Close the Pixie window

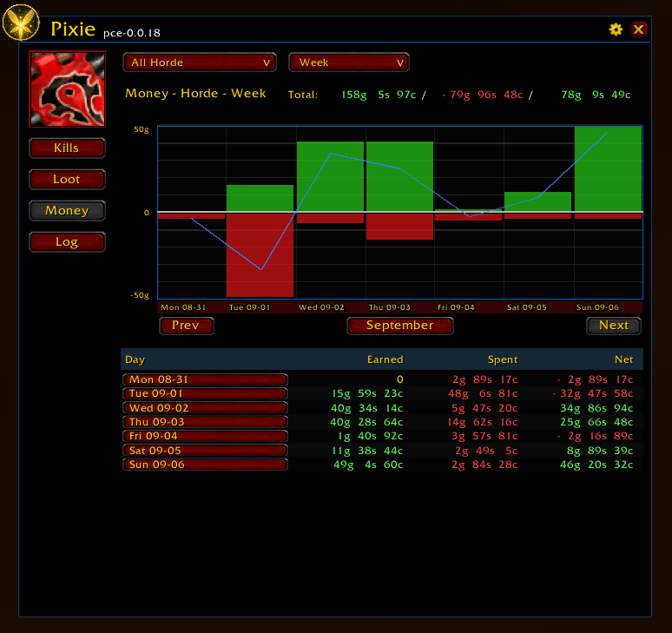(x=638, y=30)
